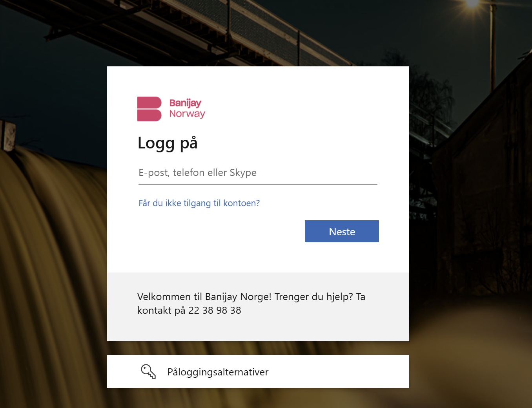Click the pink Banijay B logo icon
Image resolution: width=532 pixels, height=408 pixels.
coord(149,109)
